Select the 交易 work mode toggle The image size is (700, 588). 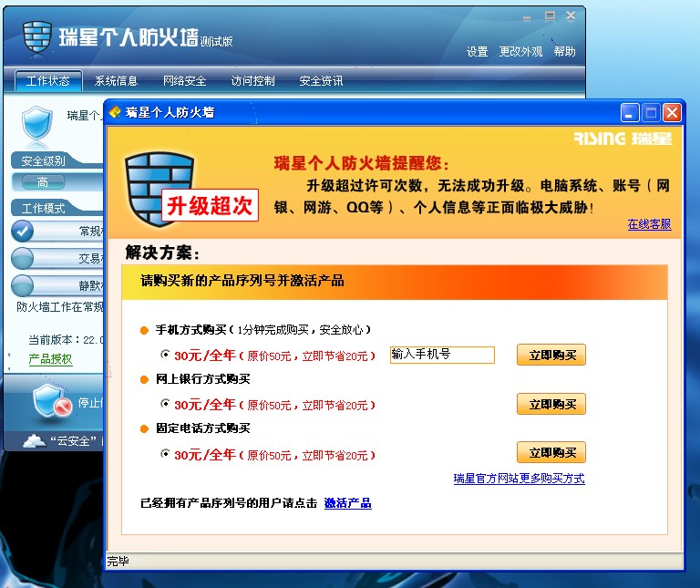coord(22,259)
